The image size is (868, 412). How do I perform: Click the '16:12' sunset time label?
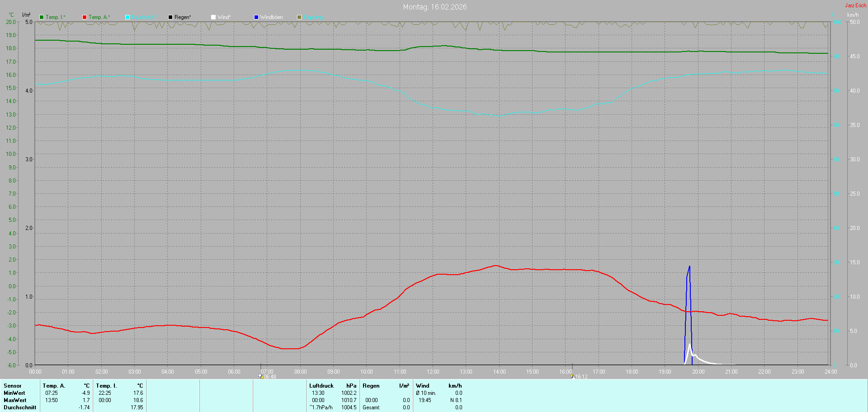click(581, 377)
